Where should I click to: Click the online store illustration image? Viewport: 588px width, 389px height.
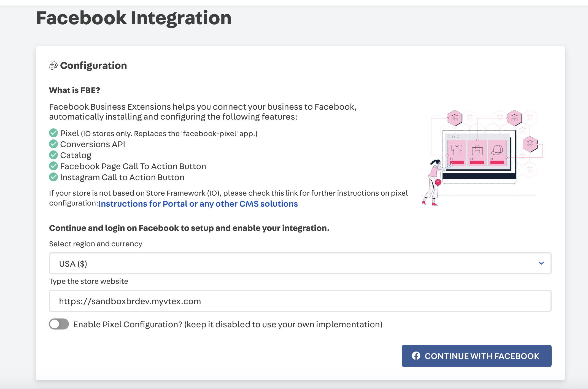pos(482,158)
